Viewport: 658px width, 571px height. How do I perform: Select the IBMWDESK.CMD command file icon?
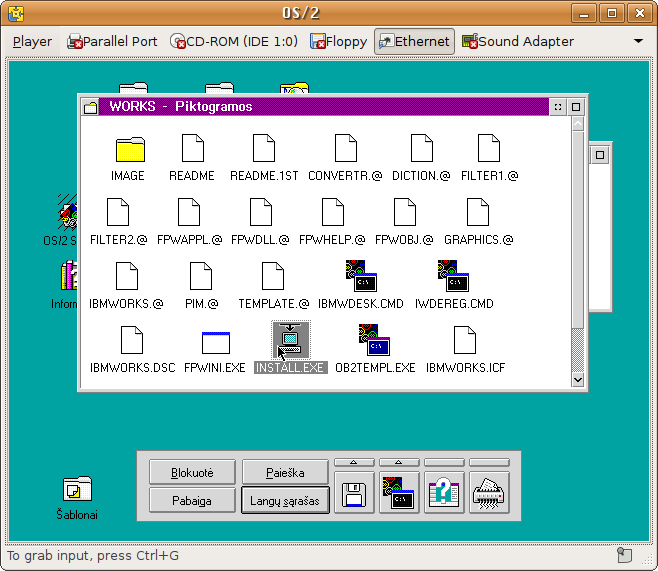point(361,276)
